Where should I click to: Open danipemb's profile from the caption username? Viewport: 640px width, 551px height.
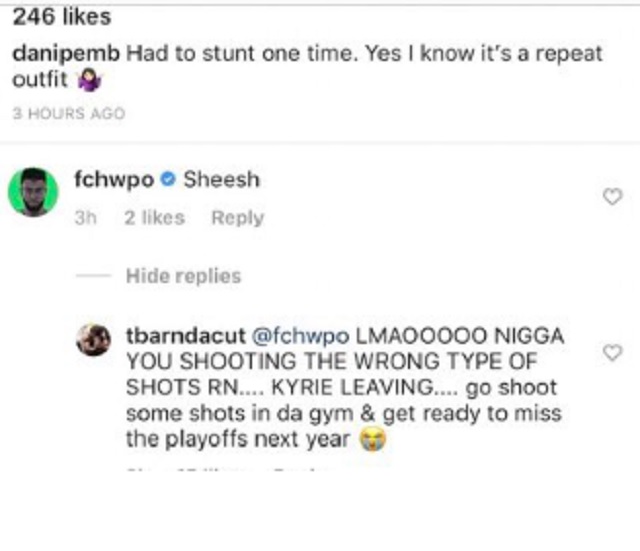[66, 54]
